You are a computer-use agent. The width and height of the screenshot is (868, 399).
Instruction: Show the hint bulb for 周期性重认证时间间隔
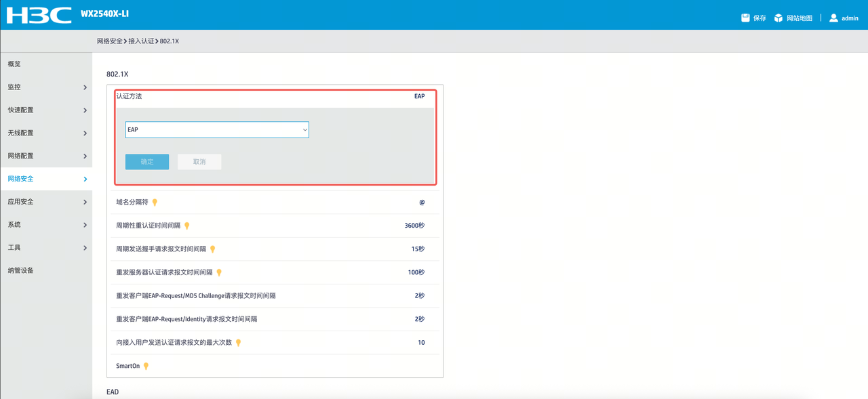tap(187, 226)
